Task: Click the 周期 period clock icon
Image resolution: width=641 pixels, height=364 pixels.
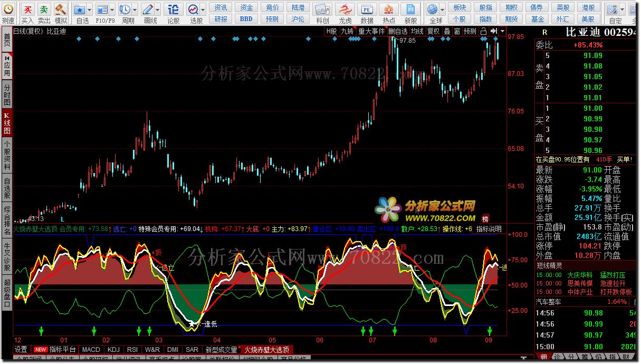Action: [x=125, y=9]
